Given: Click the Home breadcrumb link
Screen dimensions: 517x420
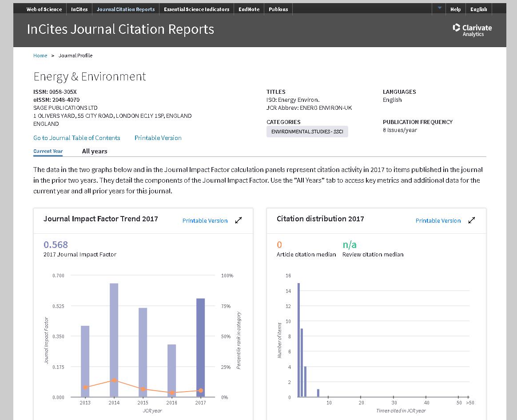Looking at the screenshot, I should 40,56.
